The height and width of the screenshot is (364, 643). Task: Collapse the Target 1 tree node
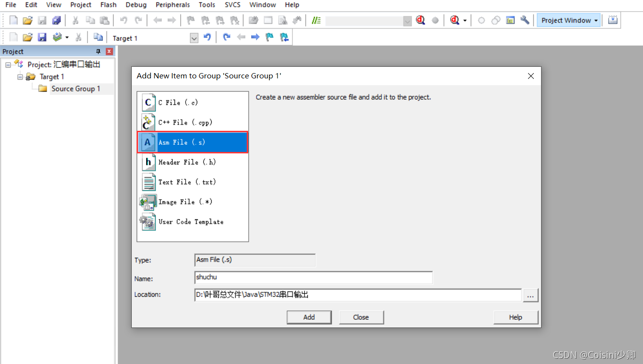(20, 76)
